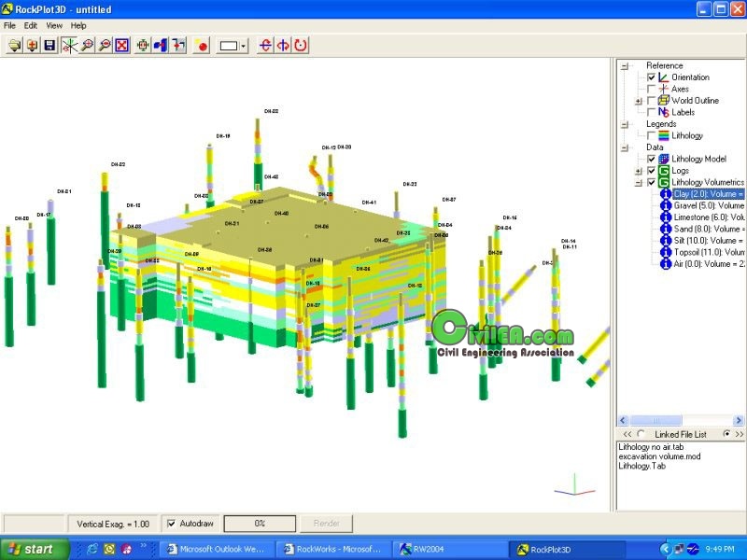Click the Axes icon in the tree
This screenshot has width=747, height=560.
[664, 89]
